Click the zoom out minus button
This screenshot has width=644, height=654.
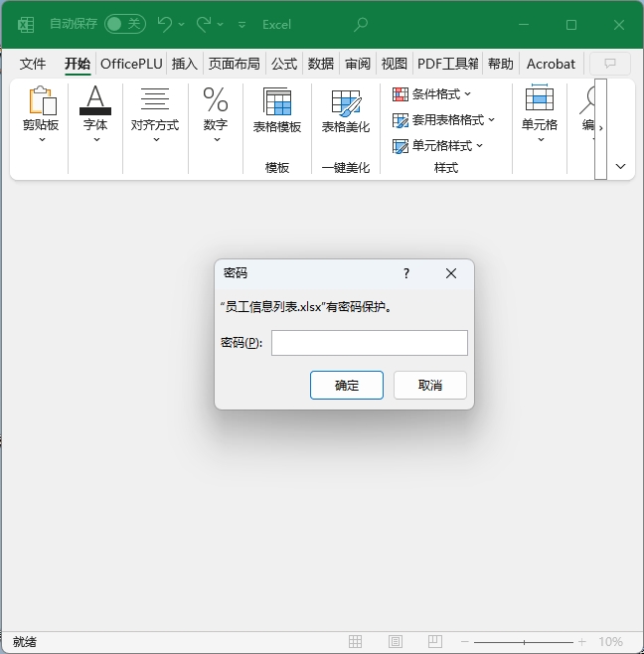click(x=465, y=641)
